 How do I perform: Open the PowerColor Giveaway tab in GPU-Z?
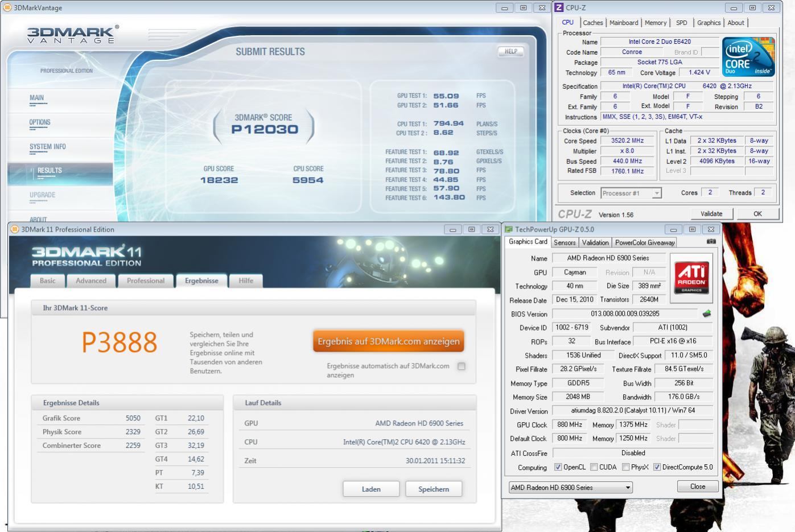645,242
